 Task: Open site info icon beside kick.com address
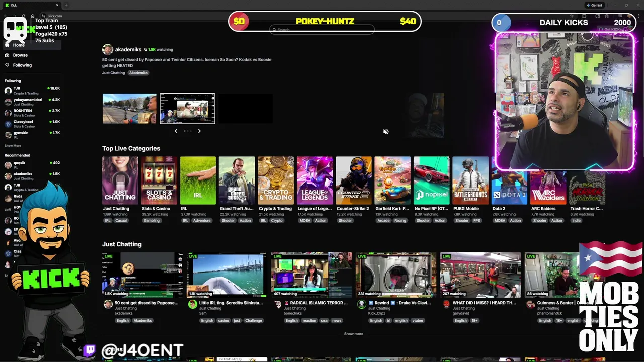[44, 16]
